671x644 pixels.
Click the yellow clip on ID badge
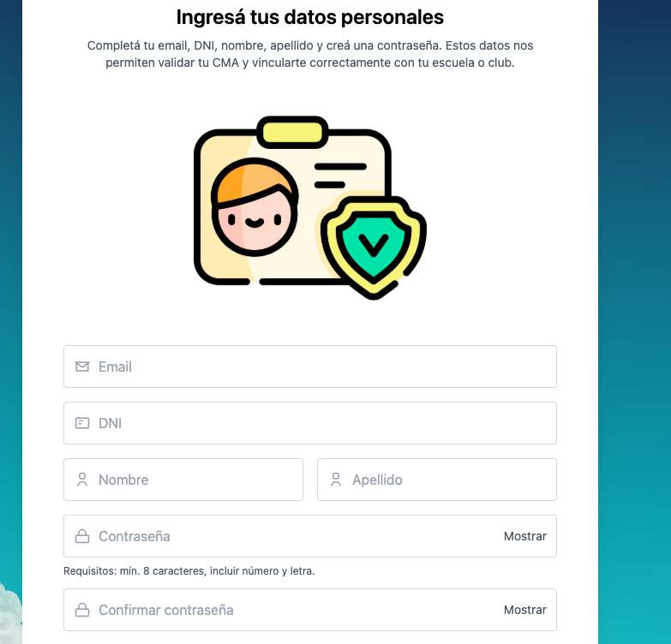tap(292, 132)
